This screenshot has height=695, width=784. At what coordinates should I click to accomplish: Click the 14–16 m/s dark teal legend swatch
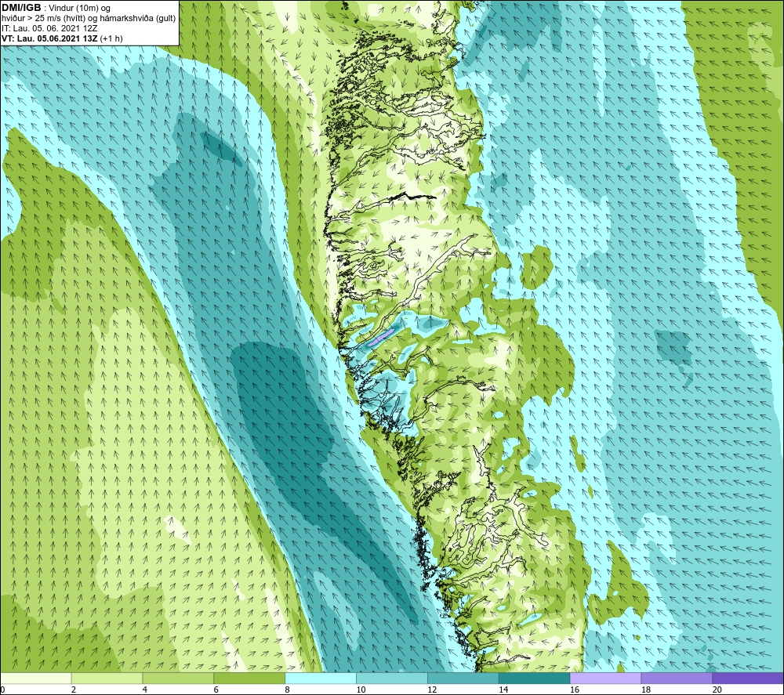(534, 678)
